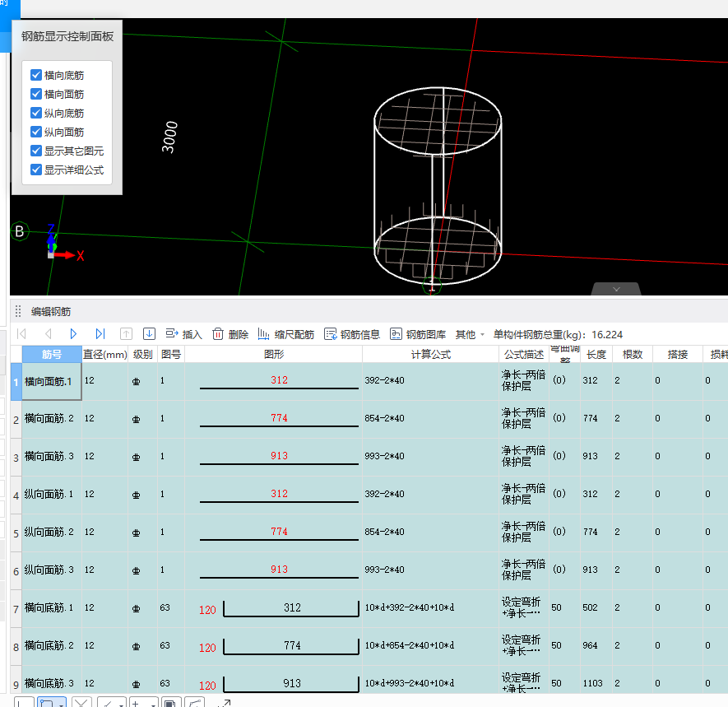Uncheck 横向底筋 checkbox
Viewport: 728px width, 707px height.
click(x=36, y=75)
